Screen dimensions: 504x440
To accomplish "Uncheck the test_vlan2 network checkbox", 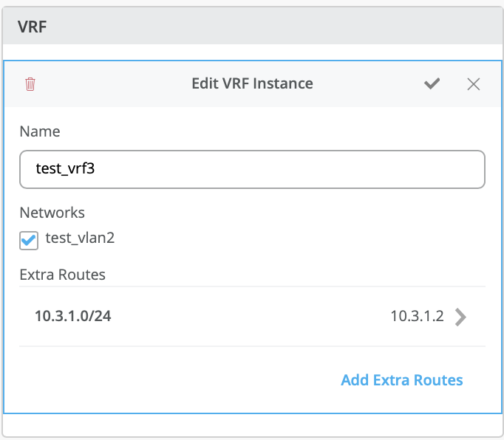I will point(29,240).
